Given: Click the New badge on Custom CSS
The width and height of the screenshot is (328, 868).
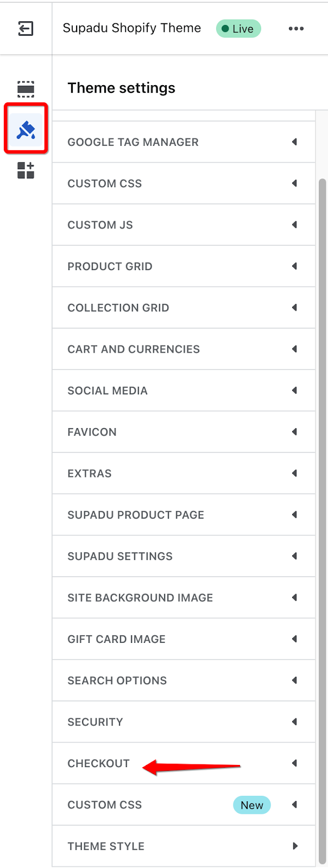Looking at the screenshot, I should click(x=252, y=805).
